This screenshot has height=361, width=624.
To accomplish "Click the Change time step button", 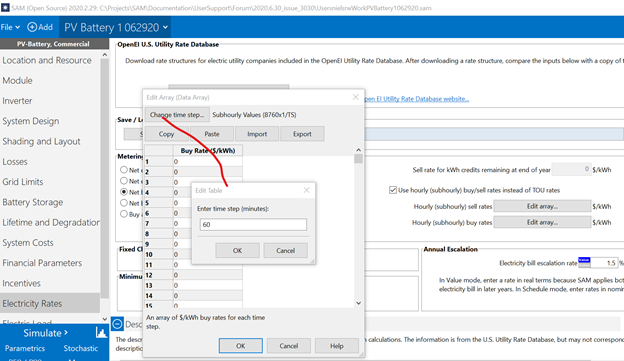I will point(177,115).
